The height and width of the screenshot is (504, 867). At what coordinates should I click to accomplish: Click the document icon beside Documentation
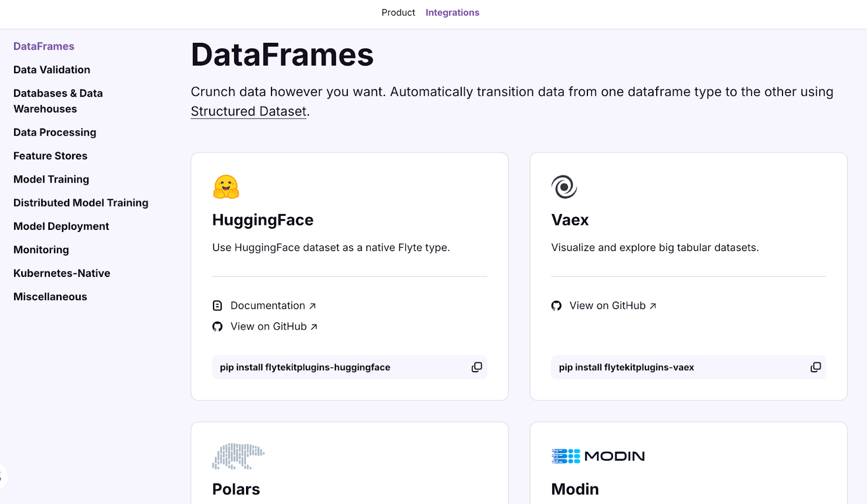[x=217, y=306]
